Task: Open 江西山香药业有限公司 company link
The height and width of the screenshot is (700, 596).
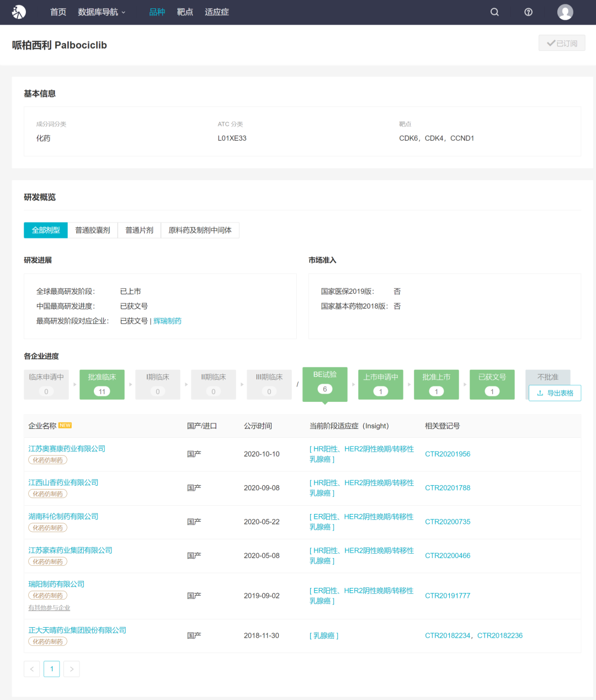Action: pyautogui.click(x=63, y=482)
